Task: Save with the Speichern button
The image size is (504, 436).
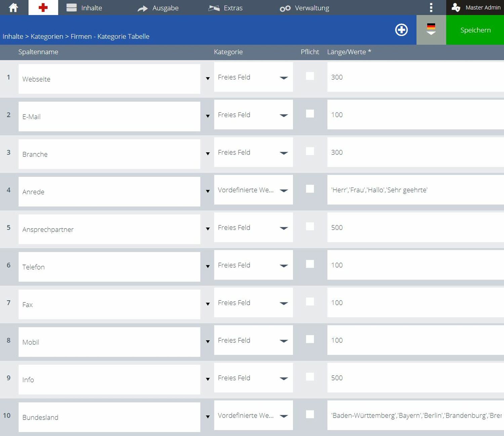Action: click(x=475, y=30)
